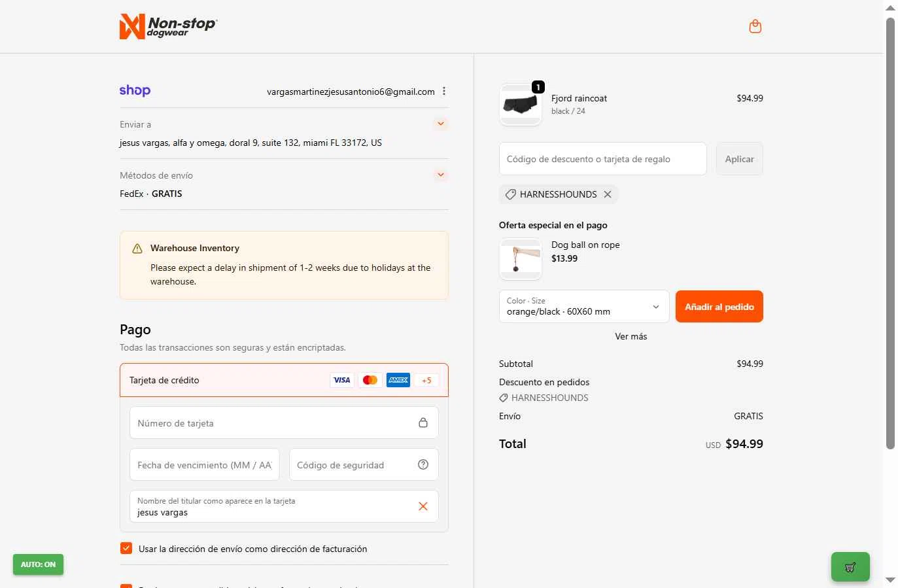Remove the HARNESSHOUNDS discount code

[608, 194]
